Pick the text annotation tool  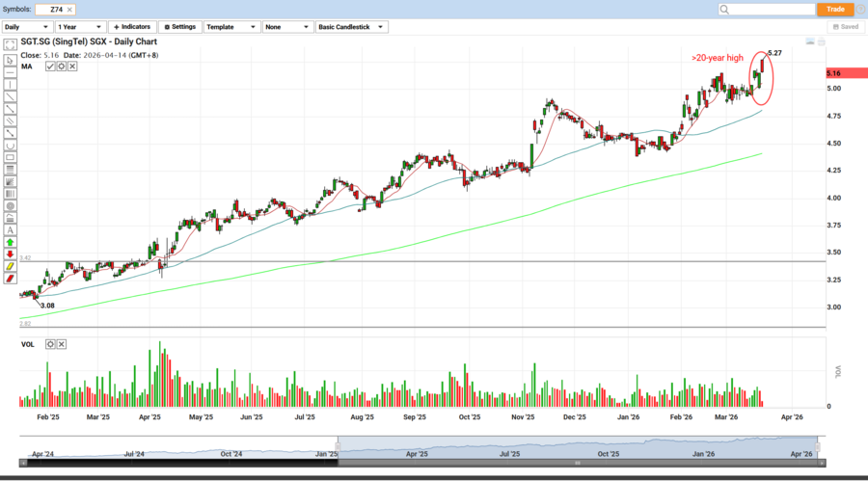(x=10, y=230)
